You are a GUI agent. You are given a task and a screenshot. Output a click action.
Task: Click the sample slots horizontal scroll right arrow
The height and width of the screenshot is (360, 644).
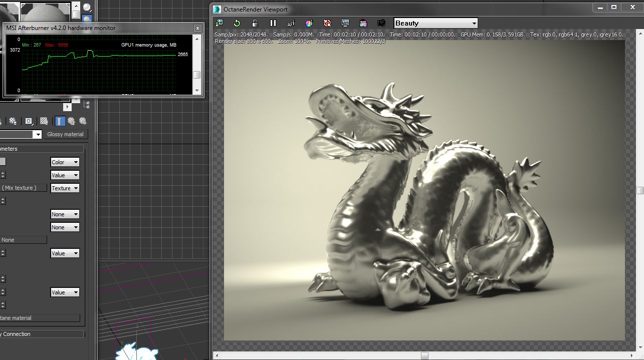pos(68,107)
